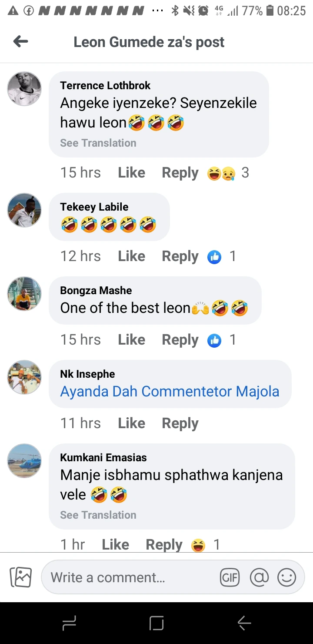Focus the Write a comment field
The height and width of the screenshot is (644, 313).
[130, 577]
